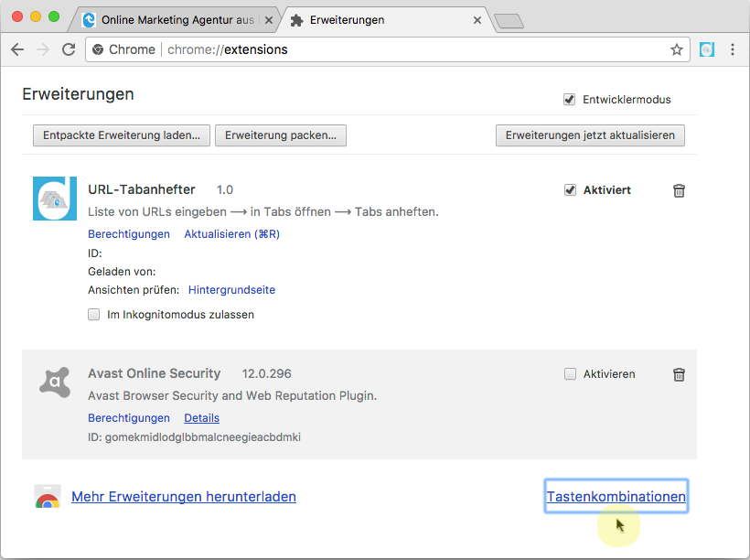Enable Avast Online Security with Aktivieren checkbox

[x=570, y=374]
